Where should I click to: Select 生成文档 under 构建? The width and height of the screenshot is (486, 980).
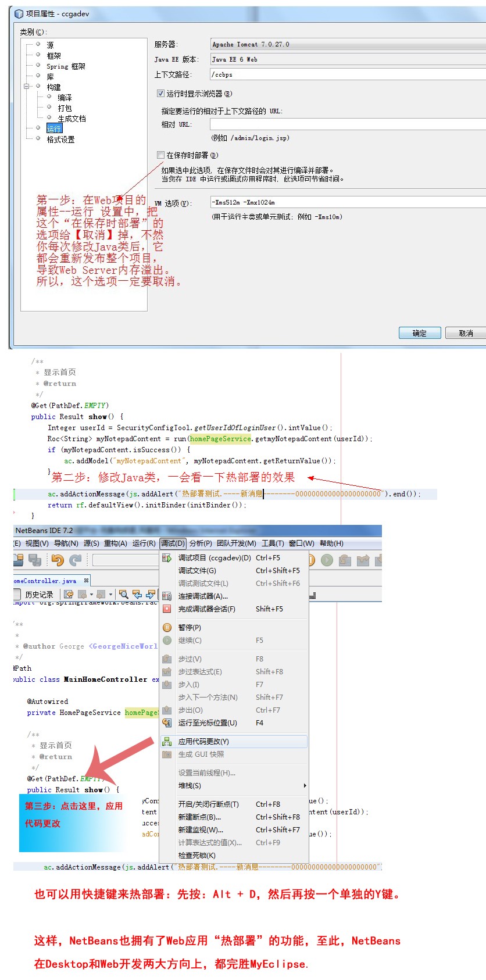pos(72,119)
